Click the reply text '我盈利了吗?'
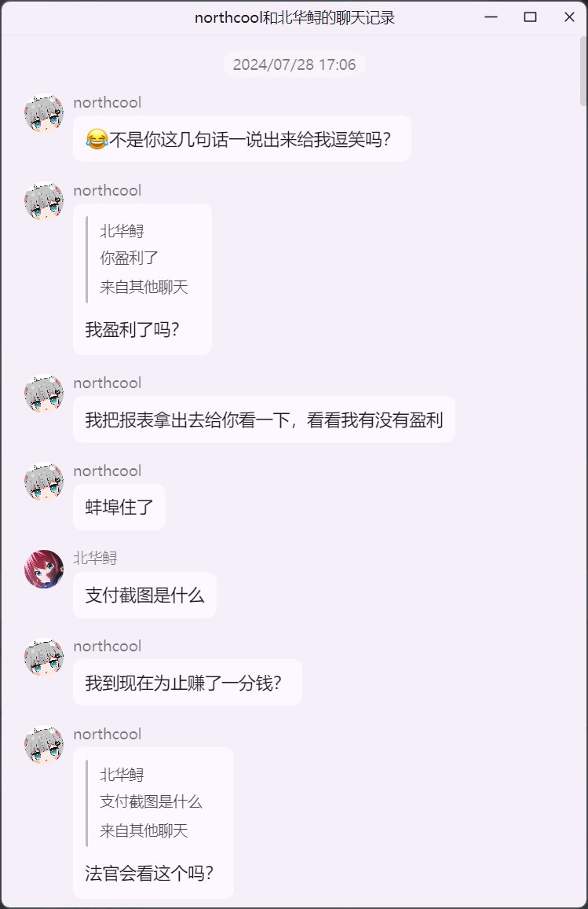Viewport: 588px width, 909px height. coord(132,330)
